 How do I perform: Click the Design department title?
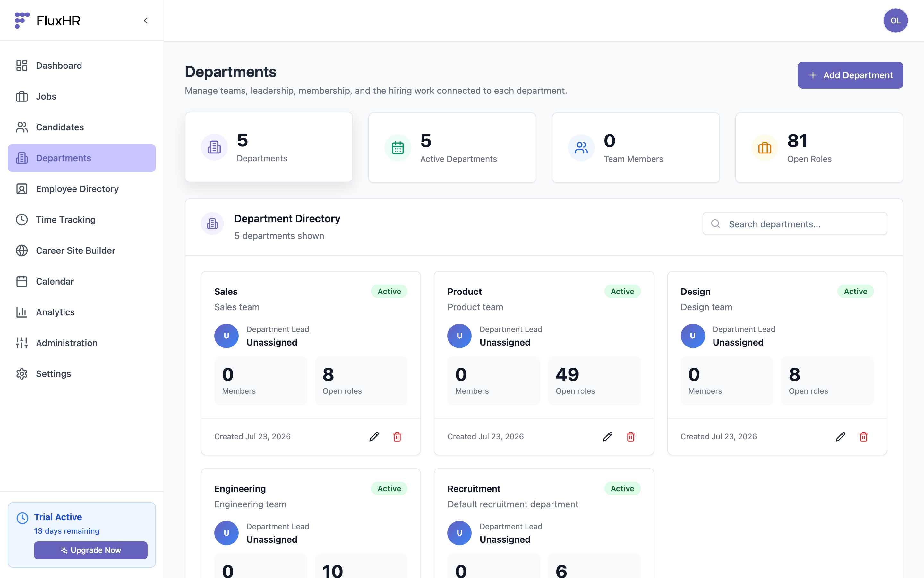695,291
